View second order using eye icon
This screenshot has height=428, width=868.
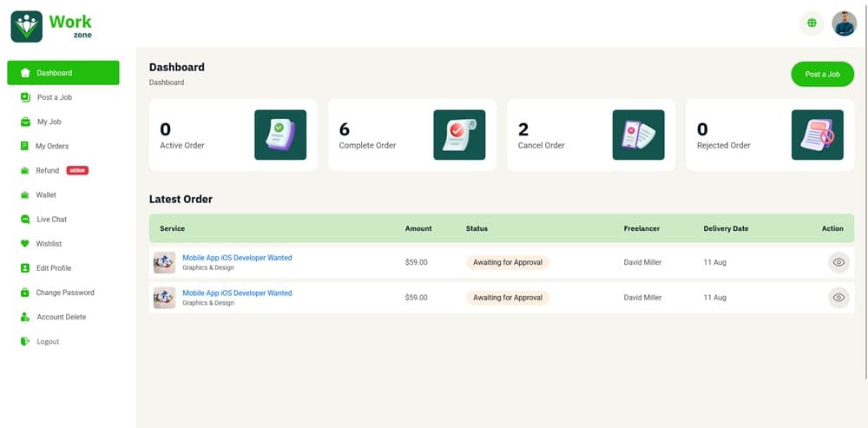pos(838,298)
